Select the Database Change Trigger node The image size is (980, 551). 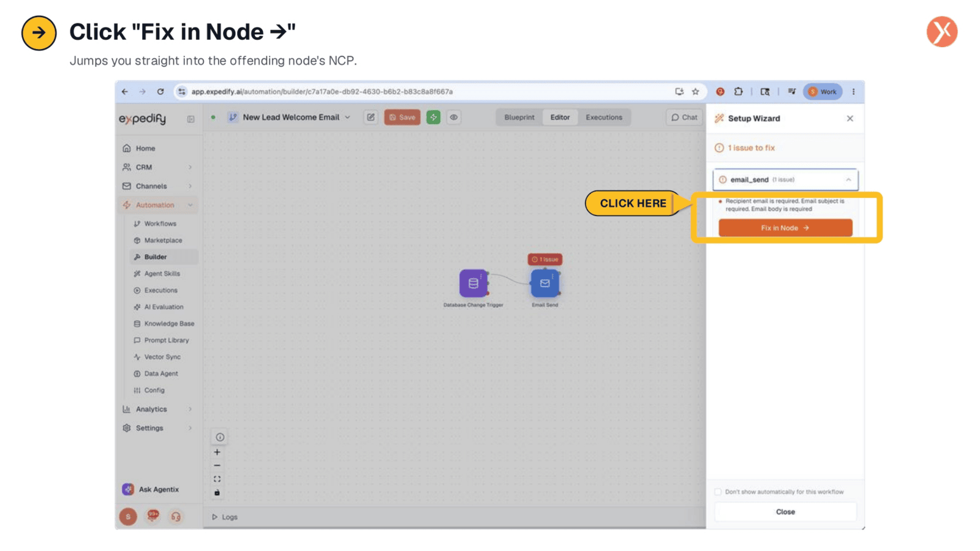473,283
